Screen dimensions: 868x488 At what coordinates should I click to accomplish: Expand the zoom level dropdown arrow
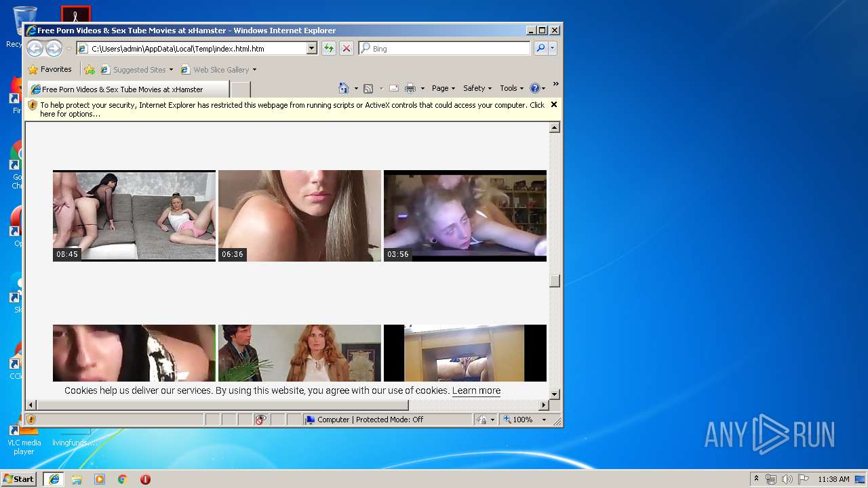544,420
